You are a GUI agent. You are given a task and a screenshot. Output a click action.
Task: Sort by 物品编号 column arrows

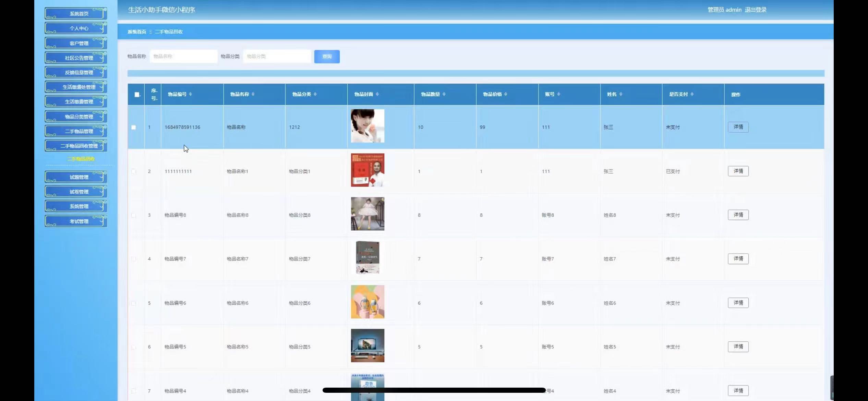tap(190, 94)
